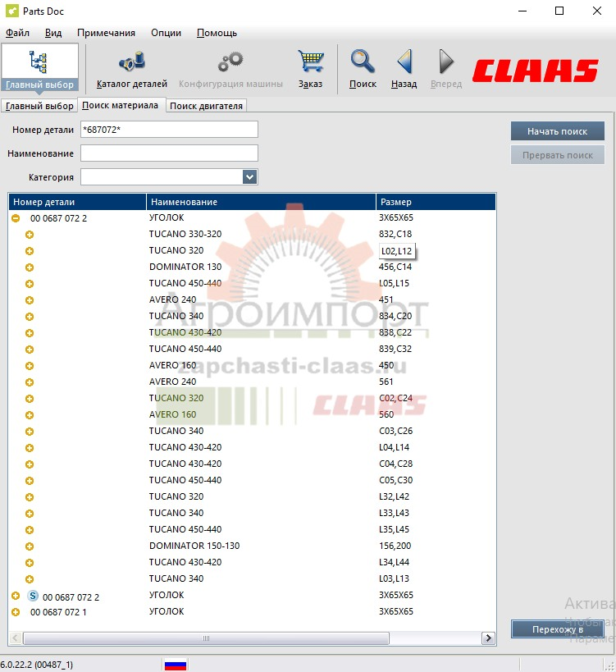
Task: Click the Начать поиск button
Action: click(557, 131)
